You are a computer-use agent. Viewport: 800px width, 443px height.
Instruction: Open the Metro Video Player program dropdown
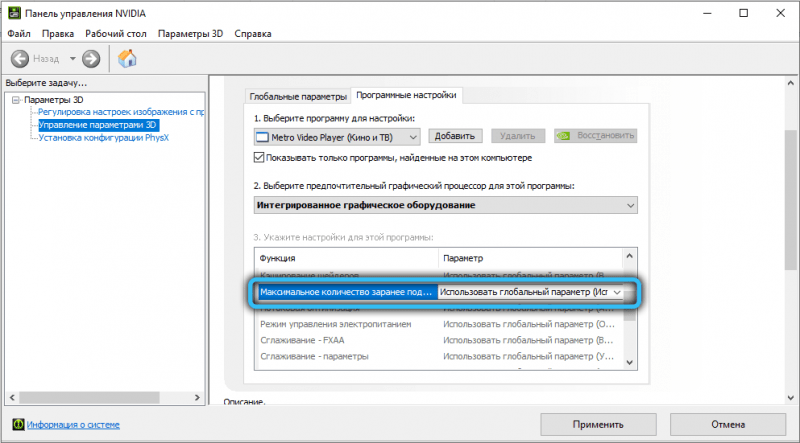tap(337, 137)
